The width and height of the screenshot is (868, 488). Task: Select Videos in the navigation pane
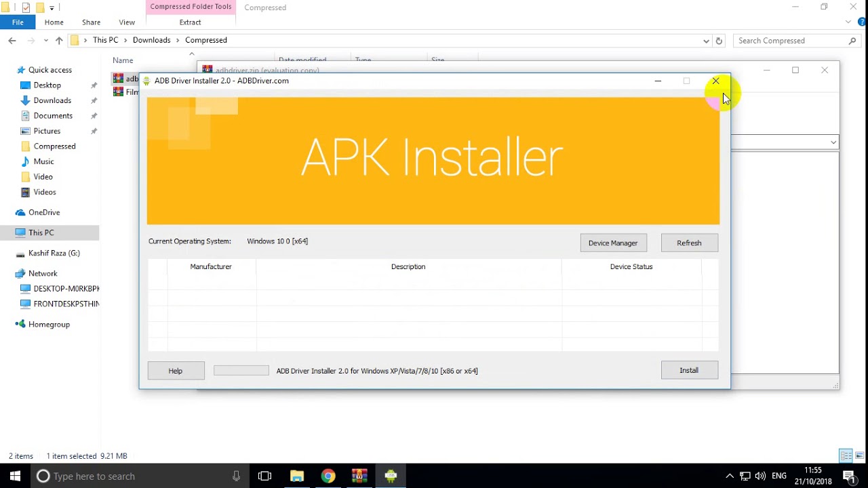(45, 192)
